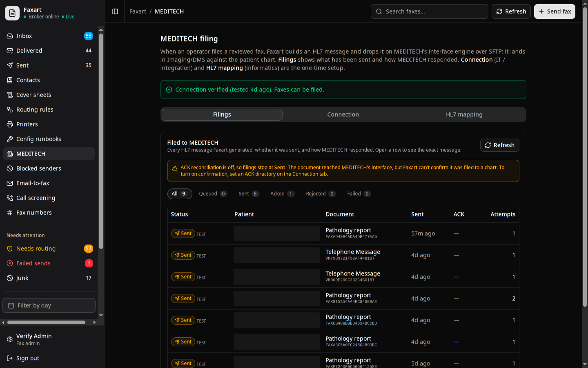The height and width of the screenshot is (368, 588).
Task: Click the Printers icon
Action: [x=10, y=124]
